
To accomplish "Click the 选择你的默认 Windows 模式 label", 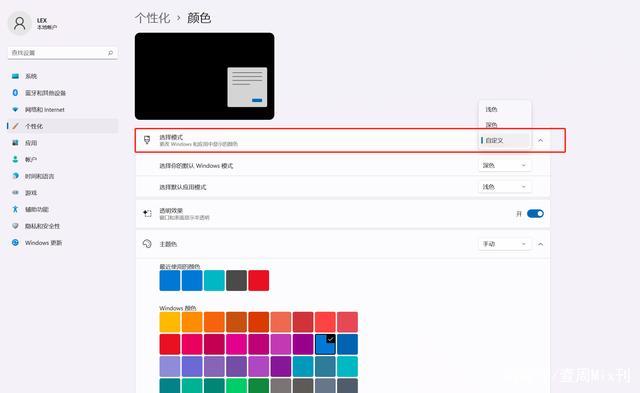I will point(196,166).
